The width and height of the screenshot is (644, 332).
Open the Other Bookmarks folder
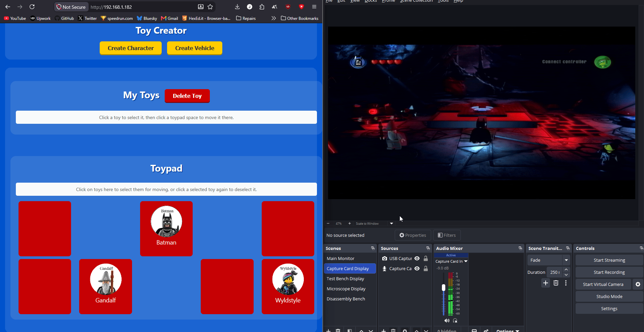tap(299, 18)
